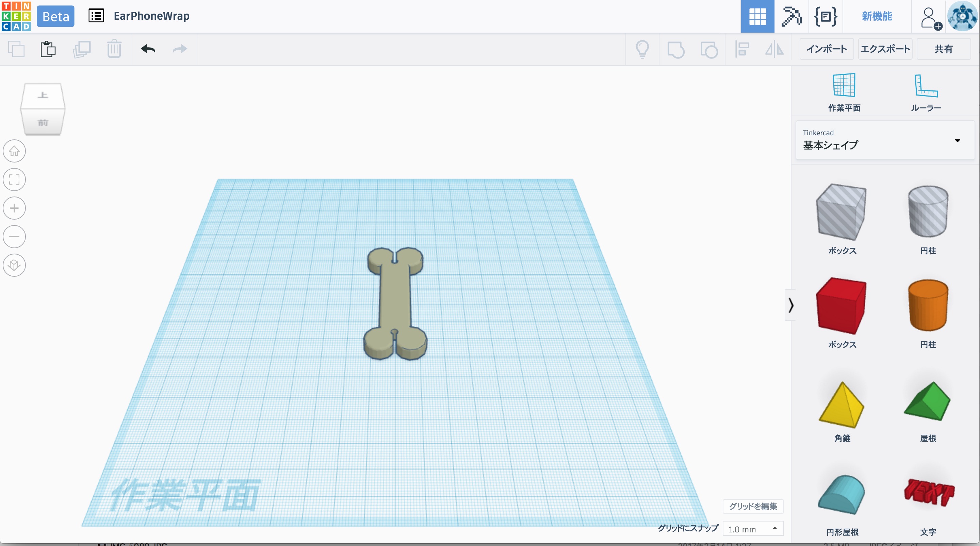Click the エクスポート button
The image size is (980, 546).
[x=885, y=49]
